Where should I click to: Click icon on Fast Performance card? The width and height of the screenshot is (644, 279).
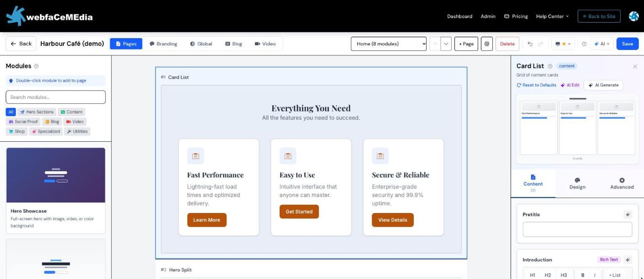click(x=196, y=156)
